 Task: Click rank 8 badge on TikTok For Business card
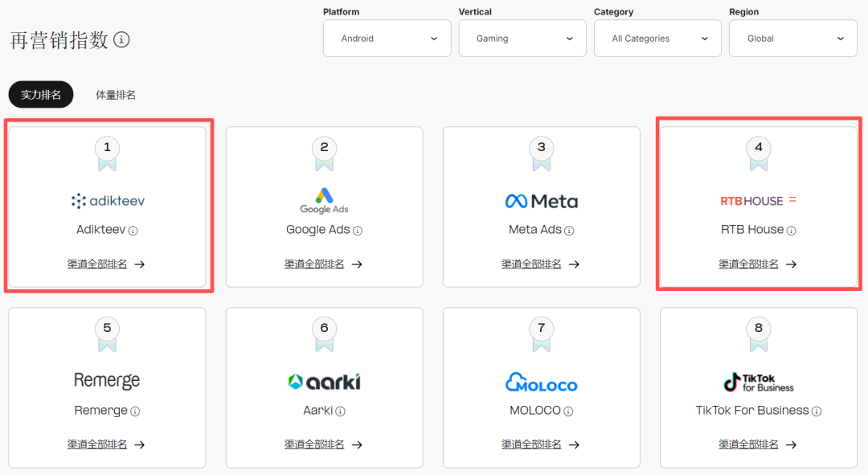tap(759, 334)
